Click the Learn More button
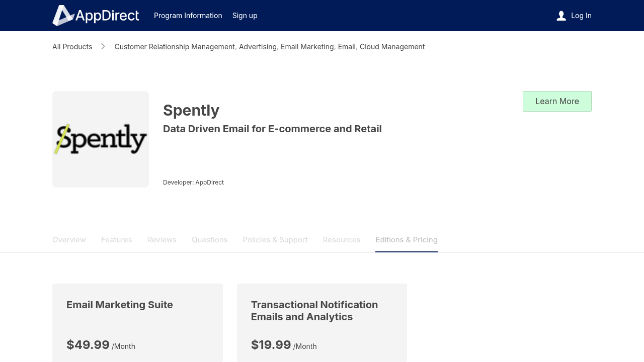This screenshot has width=644, height=362. pyautogui.click(x=557, y=101)
